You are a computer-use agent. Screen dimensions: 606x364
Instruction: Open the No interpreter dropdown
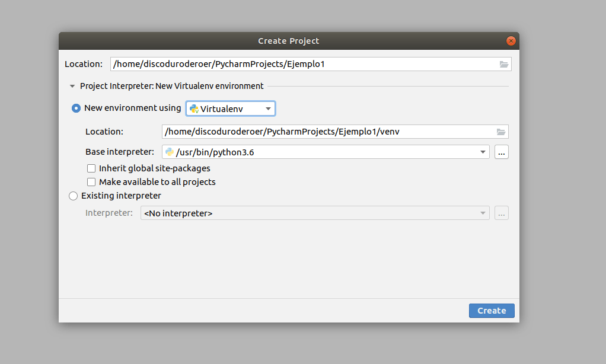(315, 213)
